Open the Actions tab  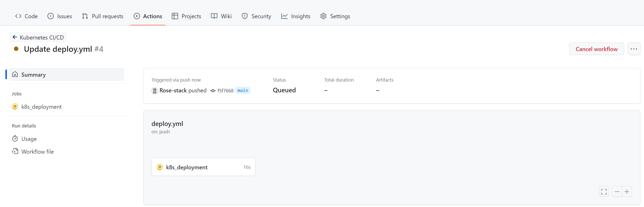[148, 16]
